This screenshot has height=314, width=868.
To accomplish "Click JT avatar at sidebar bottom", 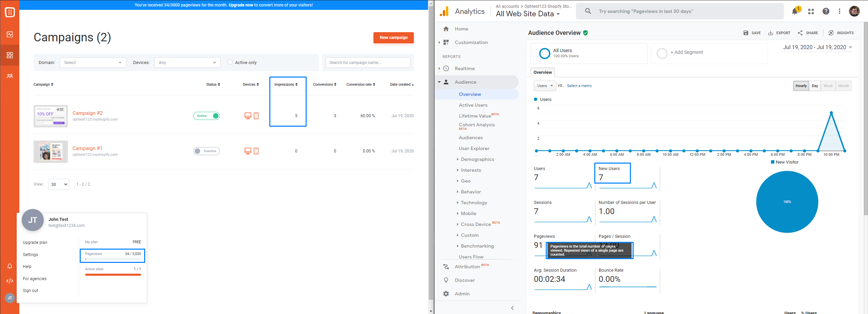I will click(x=10, y=298).
